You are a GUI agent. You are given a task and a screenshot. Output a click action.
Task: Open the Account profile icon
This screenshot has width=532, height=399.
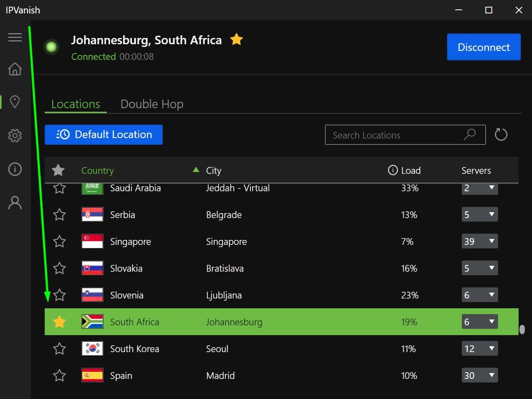[15, 203]
